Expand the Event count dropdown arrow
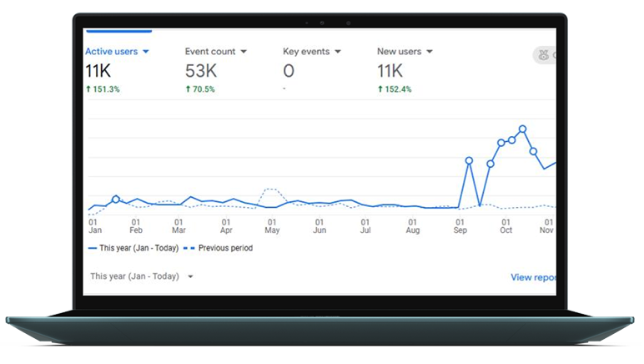Image resolution: width=644 pixels, height=364 pixels. (244, 52)
